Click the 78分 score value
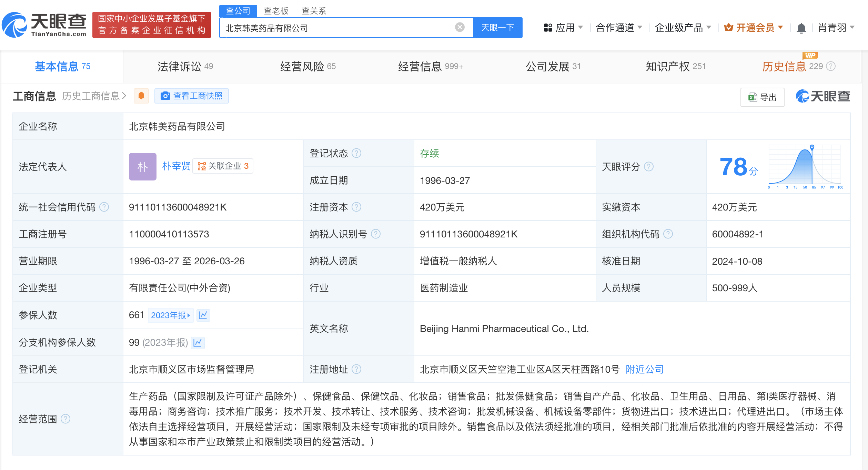 (x=739, y=167)
